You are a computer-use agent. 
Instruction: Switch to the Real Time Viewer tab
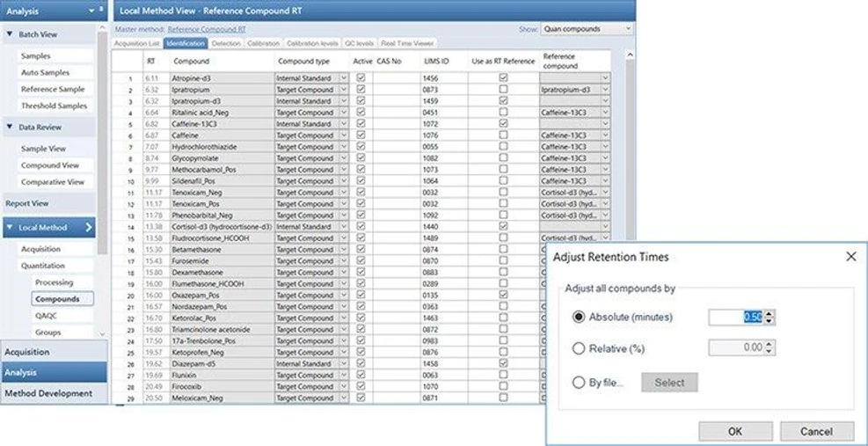(x=408, y=42)
